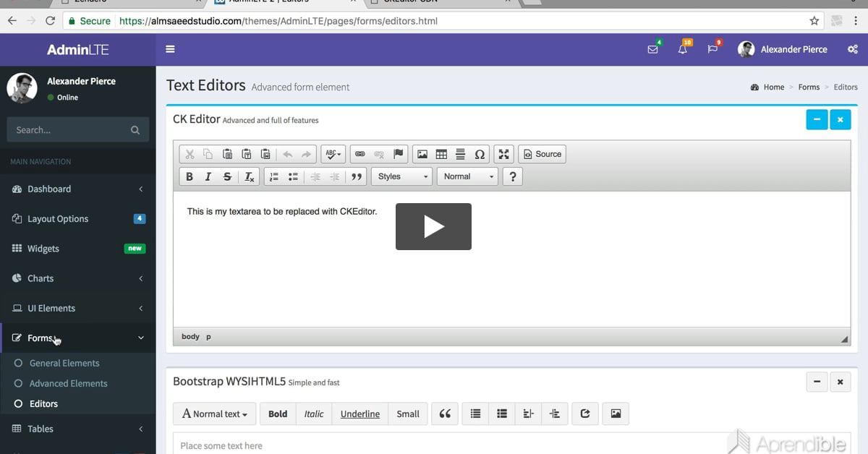Click Paste as plain text icon
This screenshot has height=454, width=868.
pos(247,154)
